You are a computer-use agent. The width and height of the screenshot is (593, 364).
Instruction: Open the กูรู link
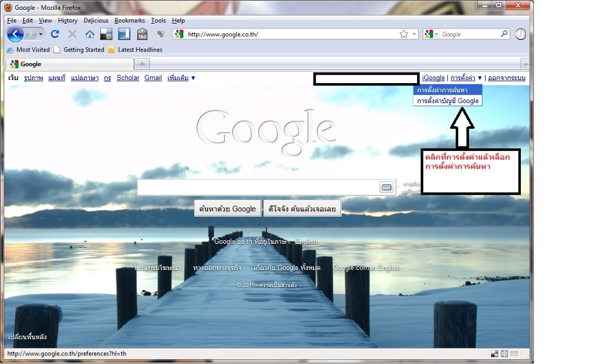[x=107, y=78]
